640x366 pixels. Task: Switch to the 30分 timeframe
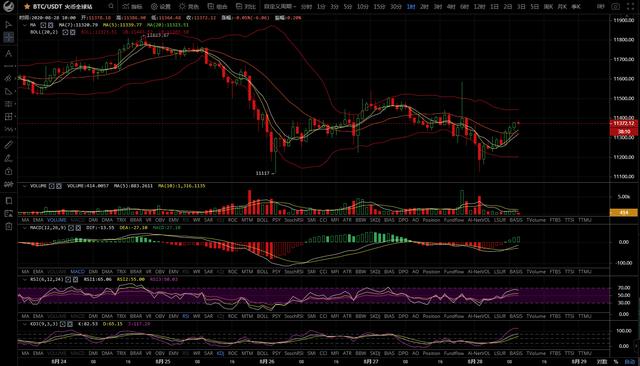396,7
